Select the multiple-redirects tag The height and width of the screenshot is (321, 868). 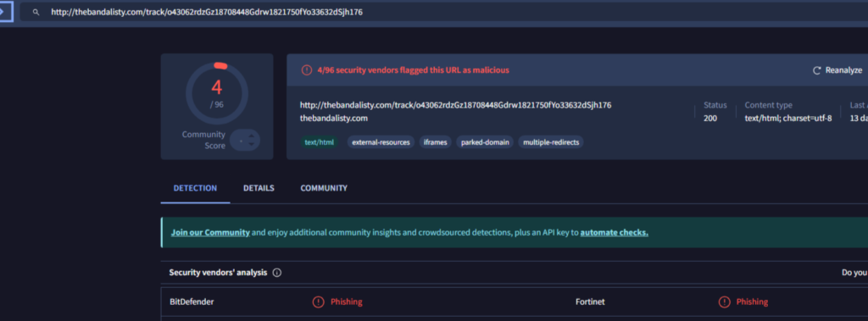(x=550, y=142)
